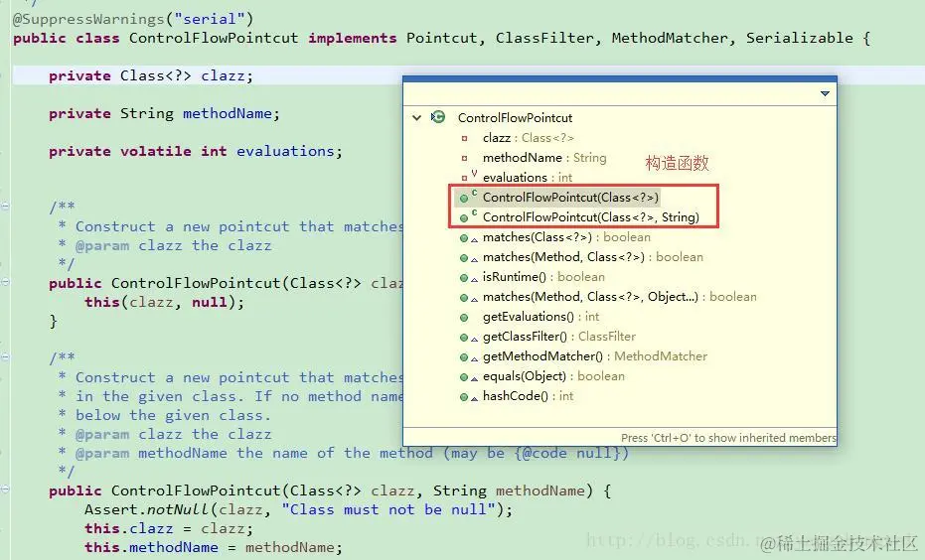Select getEvaluations() : int in outline
The height and width of the screenshot is (560, 925).
[540, 317]
